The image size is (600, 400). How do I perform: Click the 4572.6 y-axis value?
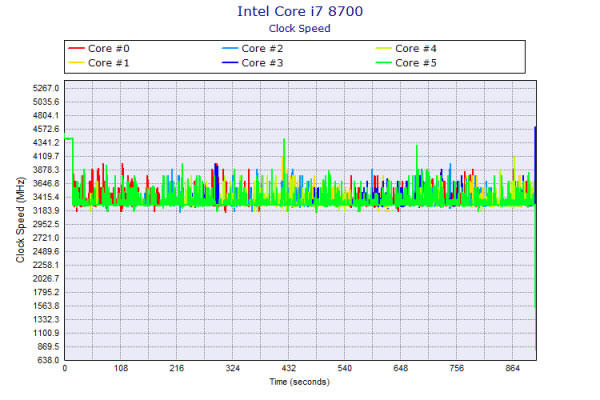coord(46,129)
